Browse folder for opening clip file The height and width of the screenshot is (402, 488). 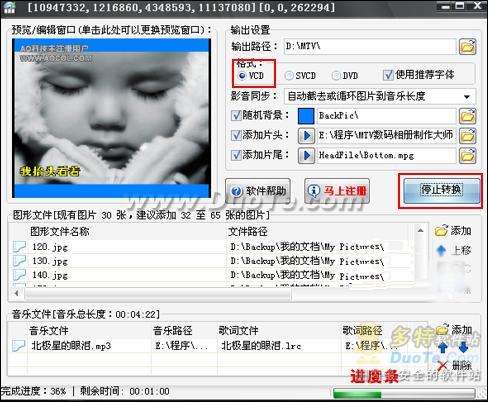467,136
